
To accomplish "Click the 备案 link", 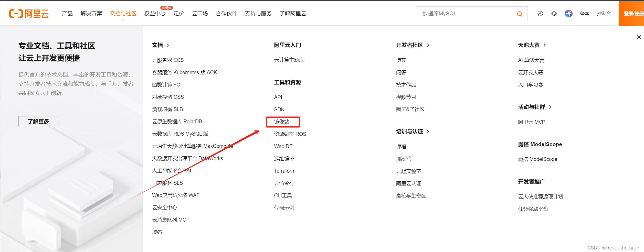I will [x=585, y=14].
